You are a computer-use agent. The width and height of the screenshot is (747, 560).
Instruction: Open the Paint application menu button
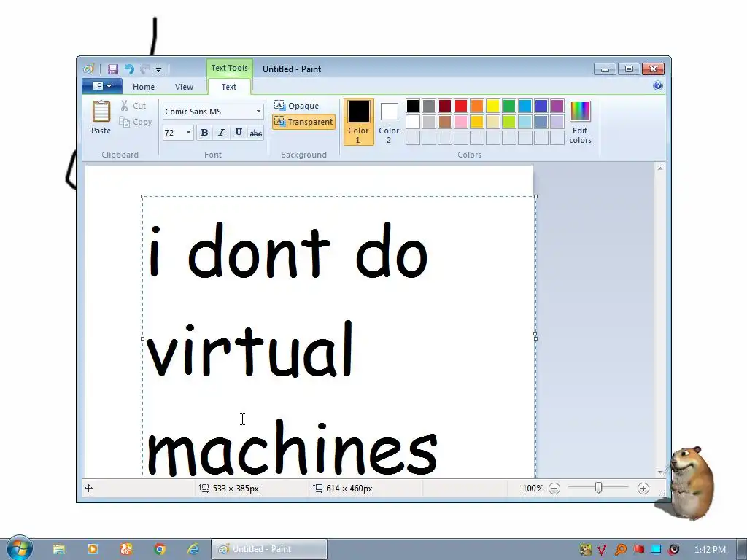pos(102,86)
